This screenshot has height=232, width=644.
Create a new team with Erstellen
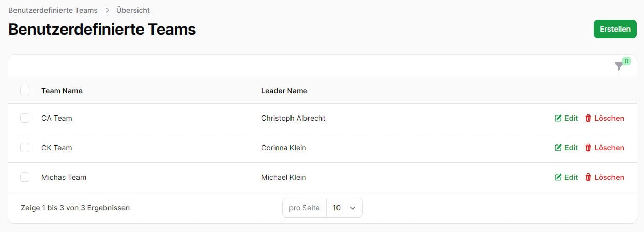coord(615,29)
